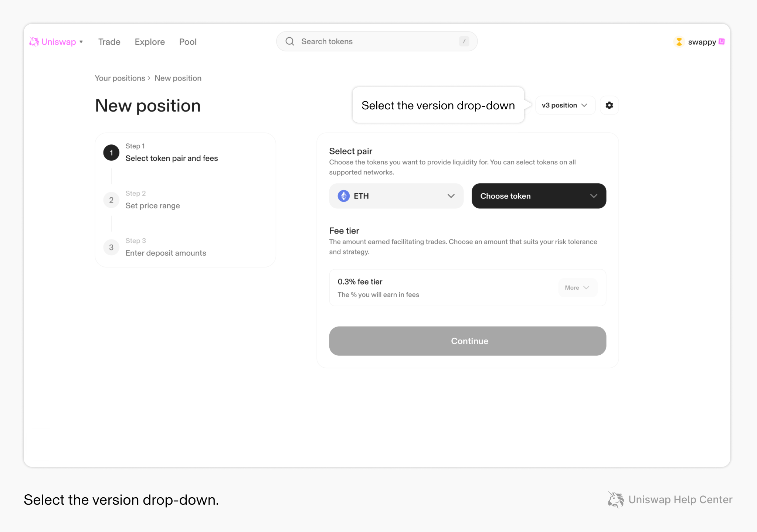
Task: Open the Trade menu
Action: click(109, 42)
